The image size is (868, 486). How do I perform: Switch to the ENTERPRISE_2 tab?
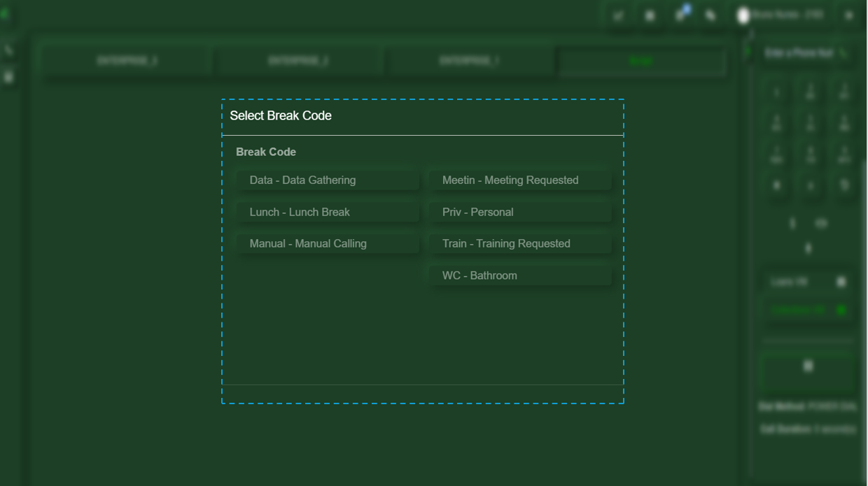[298, 61]
